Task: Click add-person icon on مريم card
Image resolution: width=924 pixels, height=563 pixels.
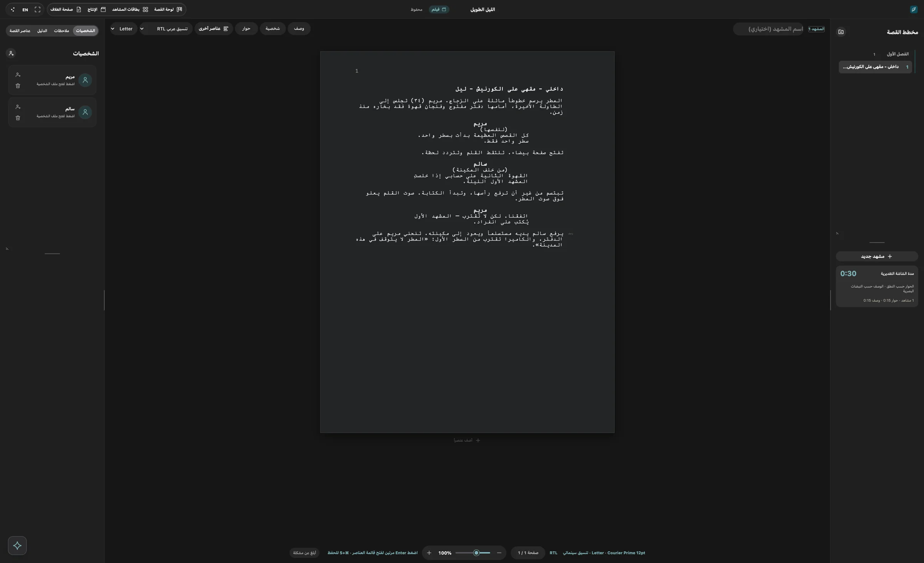Action: [18, 75]
